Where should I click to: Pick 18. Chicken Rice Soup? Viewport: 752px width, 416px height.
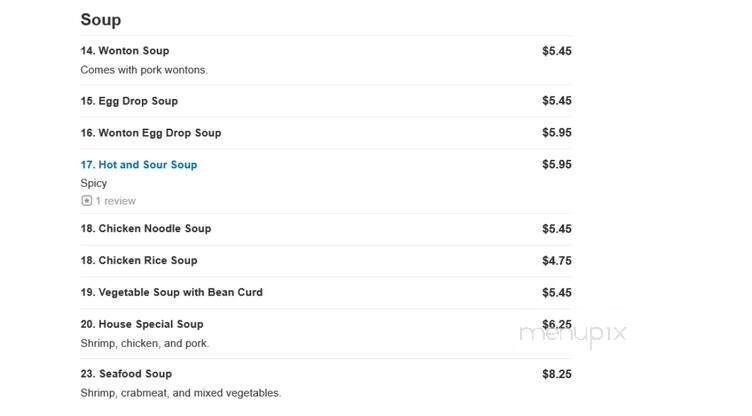[x=139, y=260]
